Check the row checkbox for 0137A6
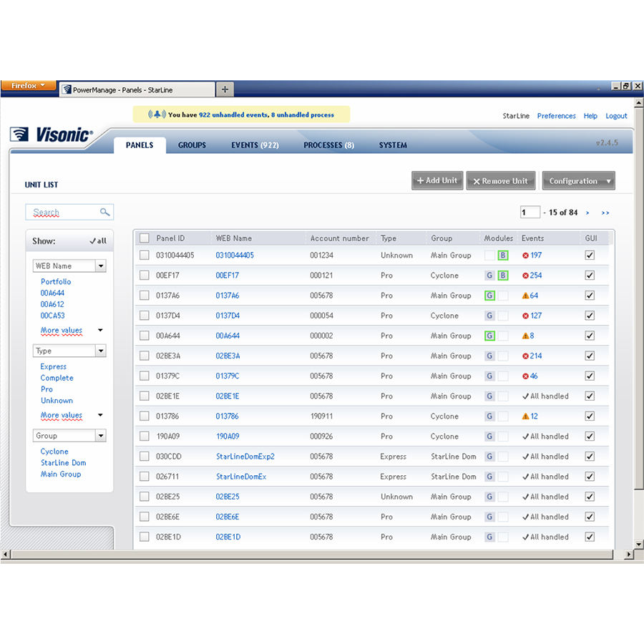The image size is (644, 644). [x=144, y=296]
